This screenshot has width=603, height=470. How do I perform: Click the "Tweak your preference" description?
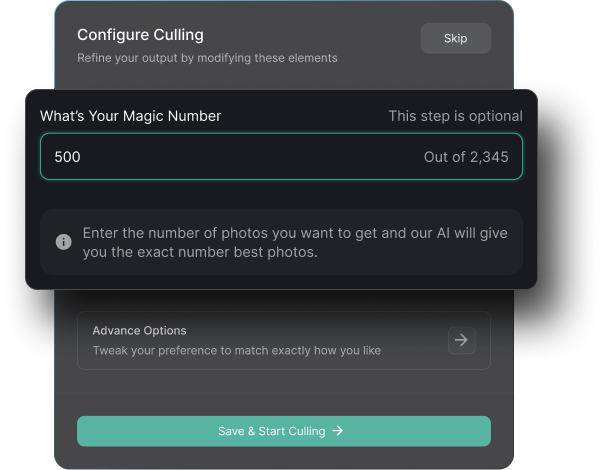[236, 351]
